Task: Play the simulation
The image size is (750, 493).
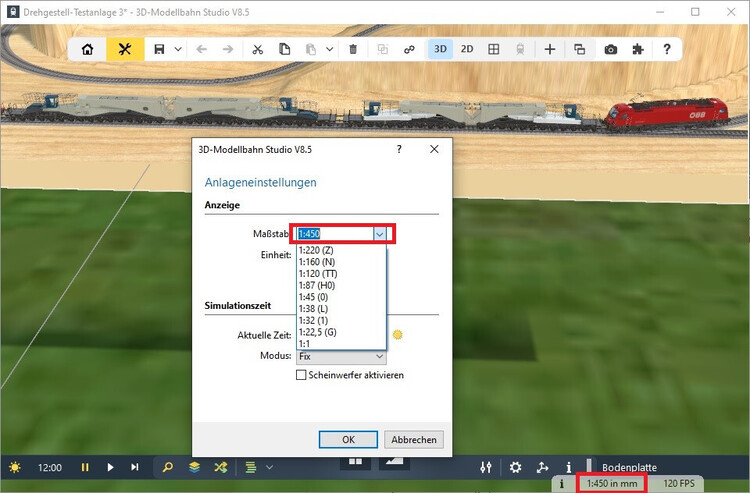Action: tap(110, 467)
